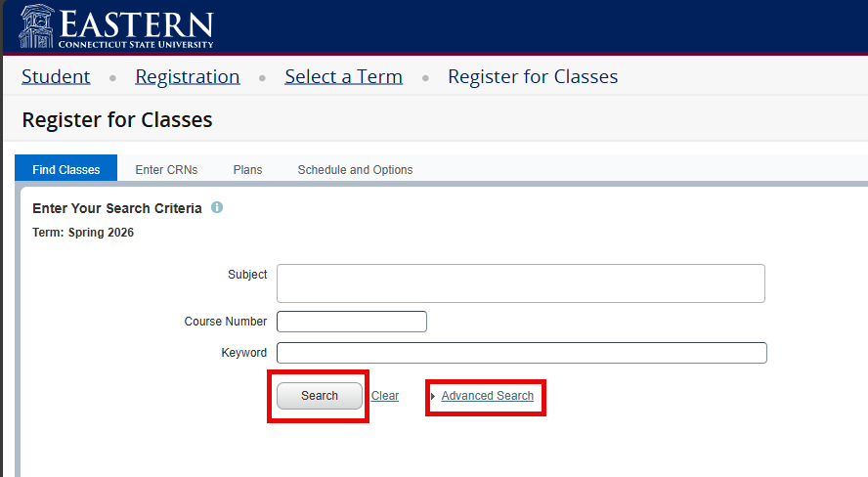
Task: Open the Registration breadcrumb link
Action: (187, 76)
